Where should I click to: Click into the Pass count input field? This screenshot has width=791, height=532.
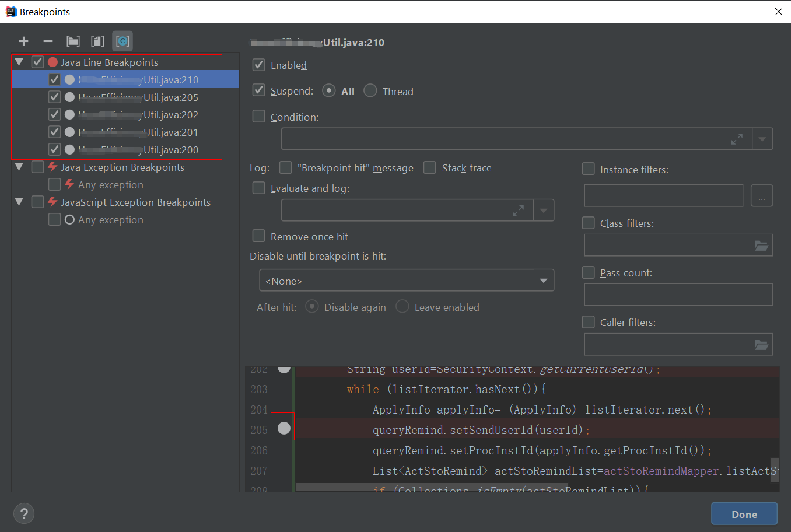[678, 295]
